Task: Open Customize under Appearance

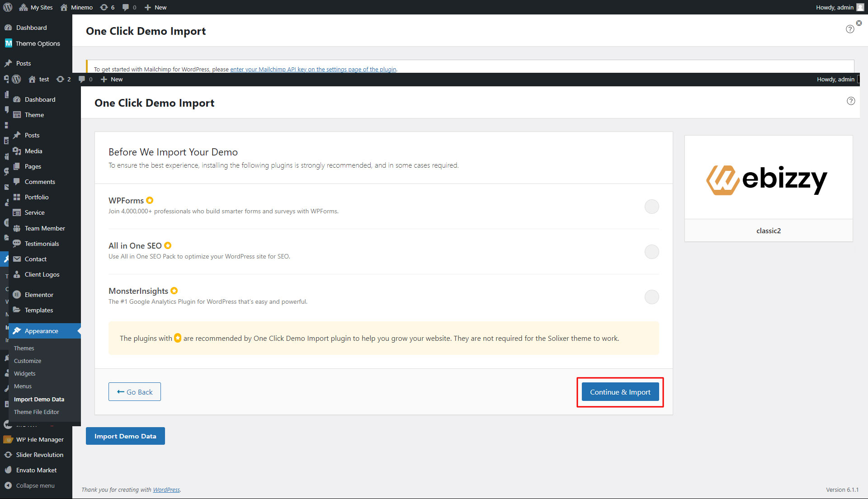Action: [28, 361]
